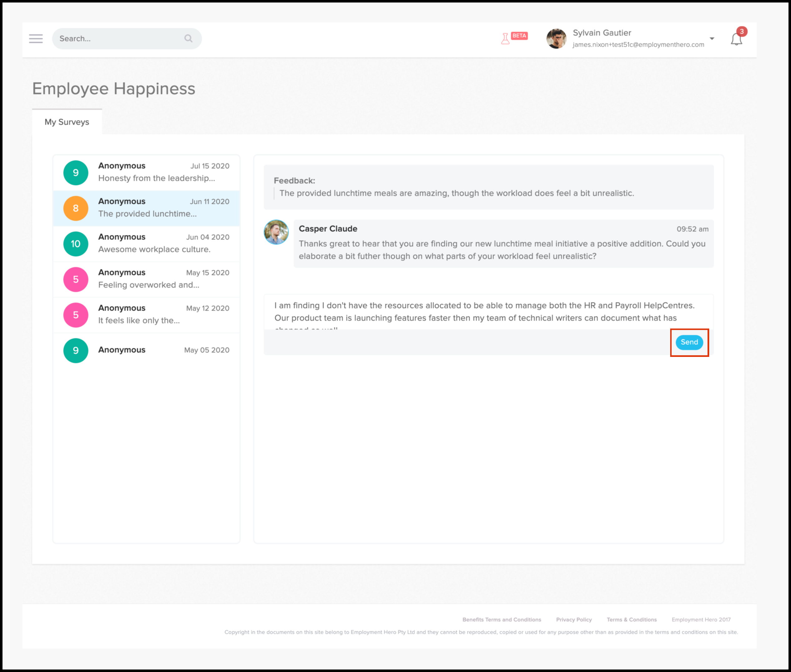Viewport: 791px width, 672px height.
Task: Open the BETA lab flask icon
Action: 505,38
